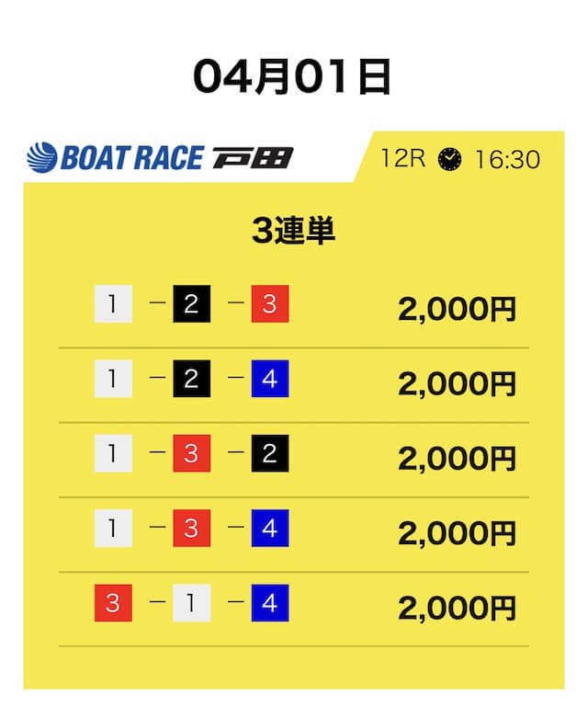Click the 3連単 bet type heading

[x=293, y=232]
